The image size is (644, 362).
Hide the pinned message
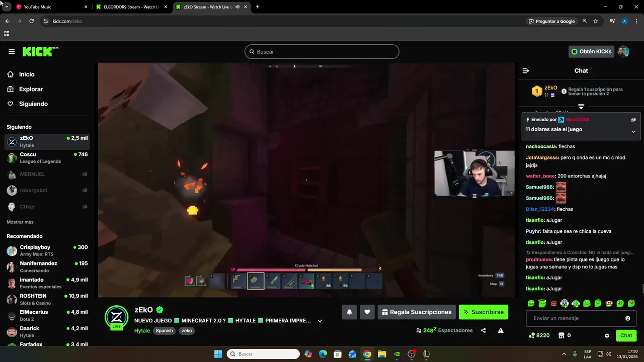tap(633, 120)
